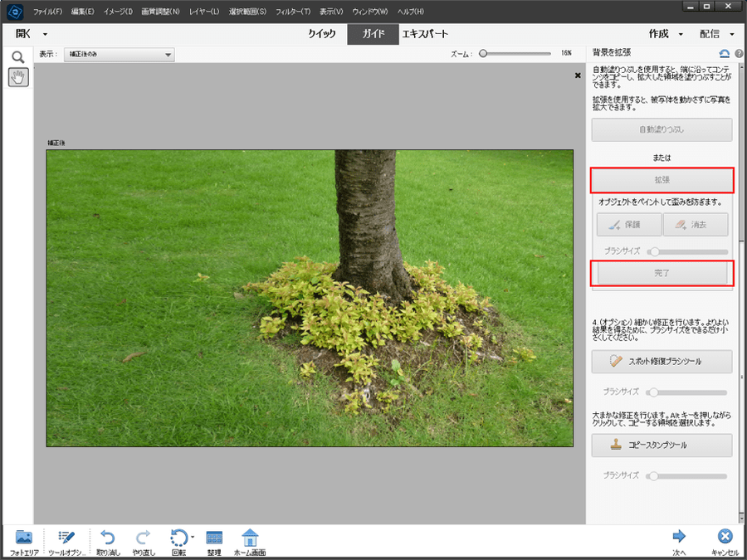Go to the ホーム画面 home screen
Screen dimensions: 747x560
[250, 538]
